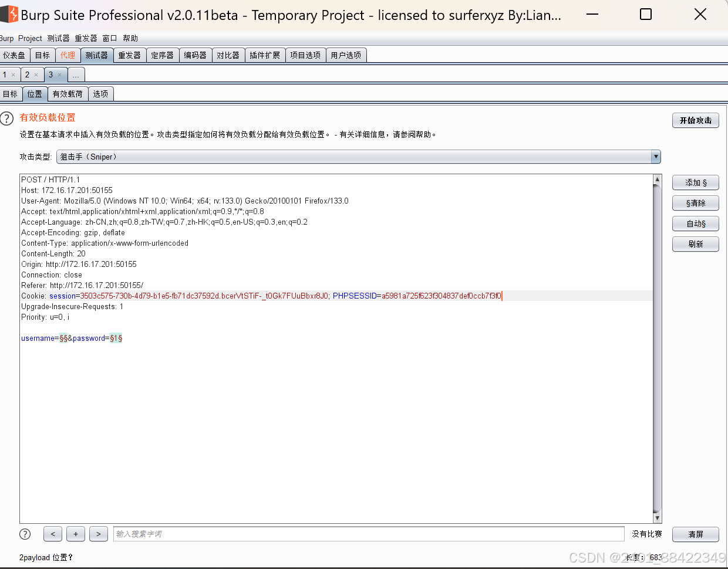This screenshot has height=569, width=728.
Task: Click the help question mark beside 有效负载位置
Action: pyautogui.click(x=7, y=118)
